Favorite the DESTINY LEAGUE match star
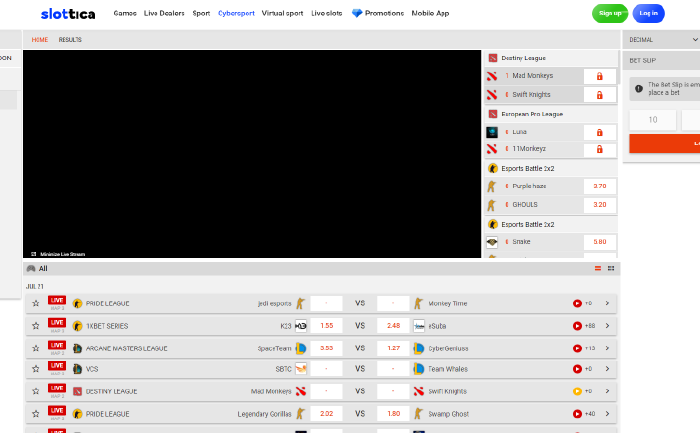This screenshot has height=433, width=700. tap(36, 391)
